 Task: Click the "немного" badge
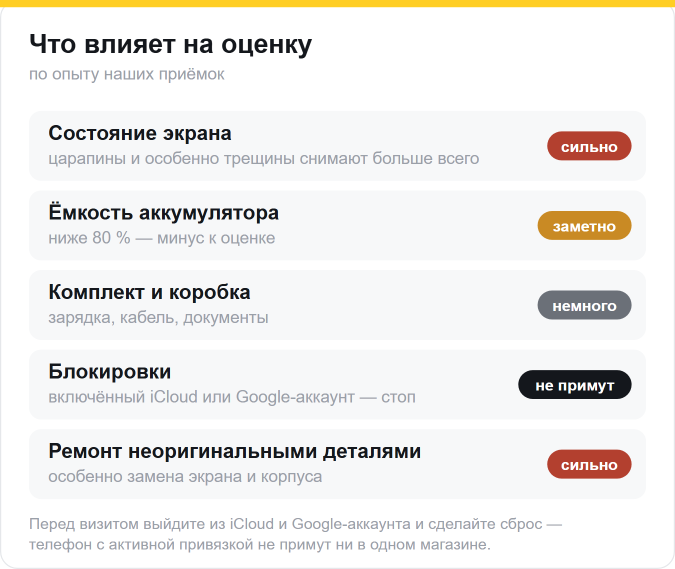pos(585,305)
